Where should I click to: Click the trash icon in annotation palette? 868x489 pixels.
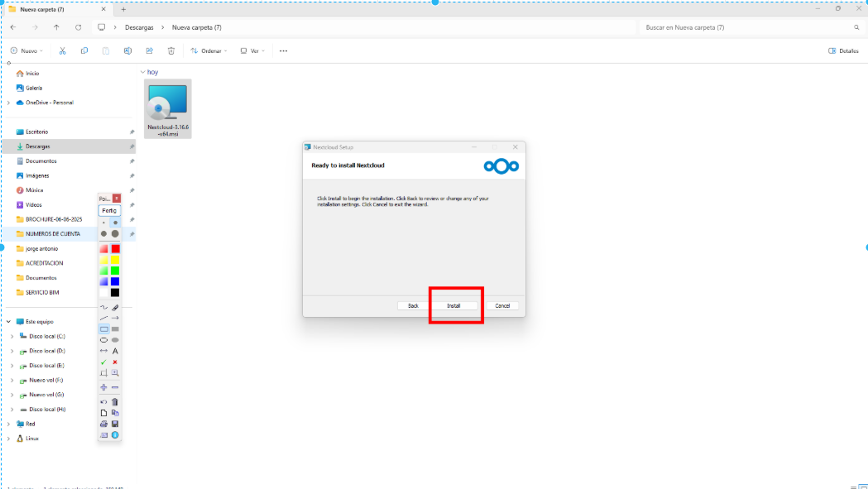click(115, 401)
